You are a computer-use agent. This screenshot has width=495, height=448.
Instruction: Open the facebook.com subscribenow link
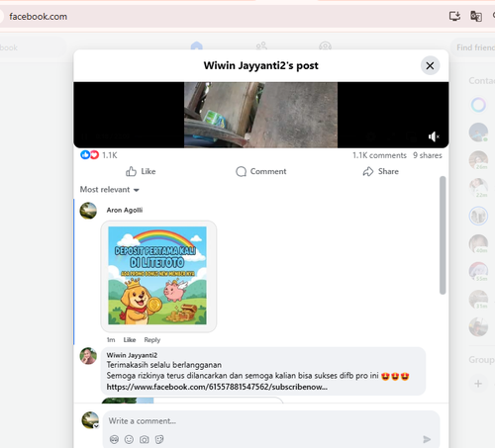[217, 387]
